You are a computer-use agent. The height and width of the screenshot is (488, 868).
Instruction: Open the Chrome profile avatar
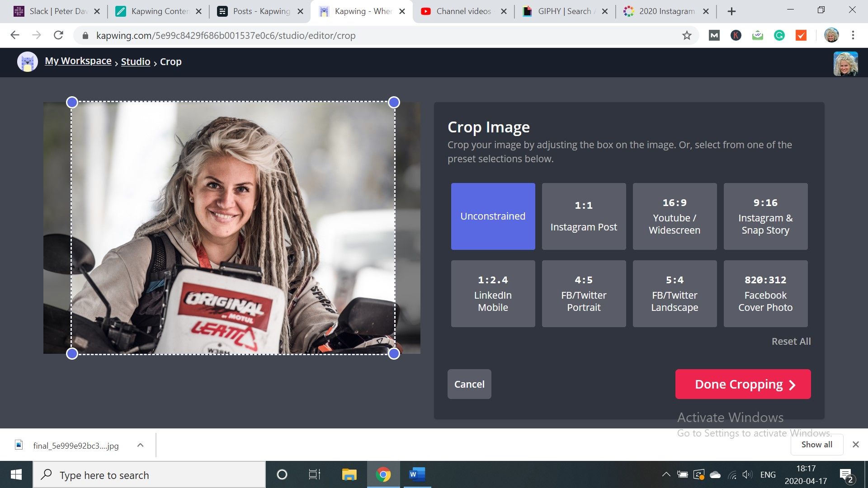click(831, 35)
